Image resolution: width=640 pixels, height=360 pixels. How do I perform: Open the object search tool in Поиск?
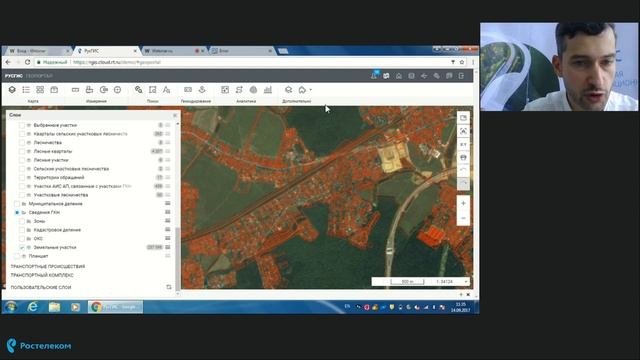point(139,90)
